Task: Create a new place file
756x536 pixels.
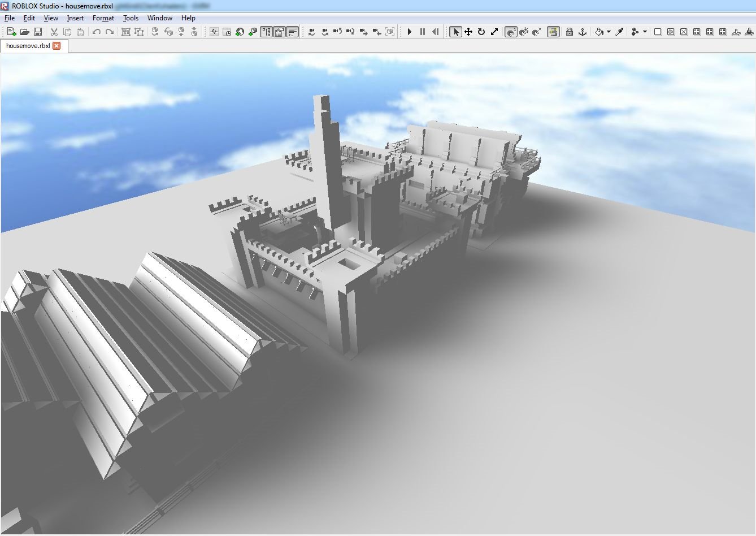Action: coord(11,32)
